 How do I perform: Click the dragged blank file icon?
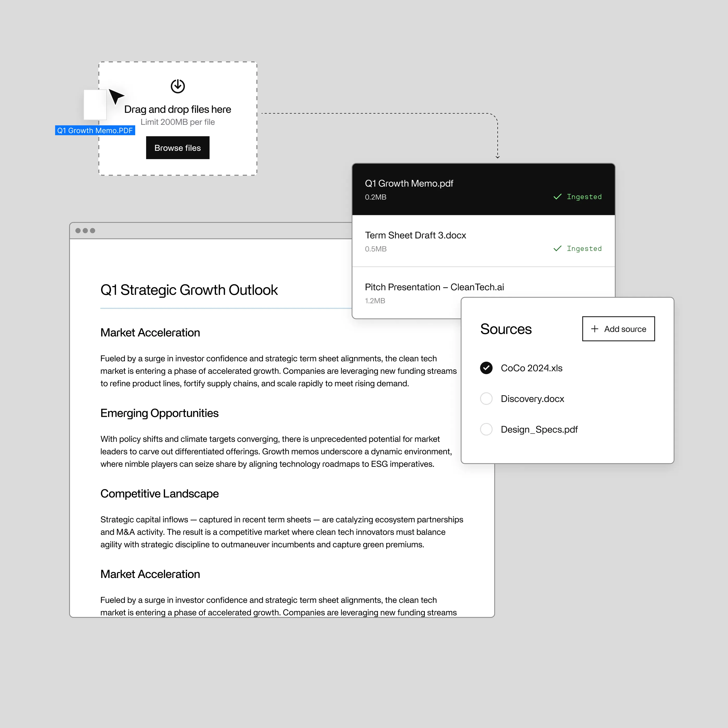[95, 105]
